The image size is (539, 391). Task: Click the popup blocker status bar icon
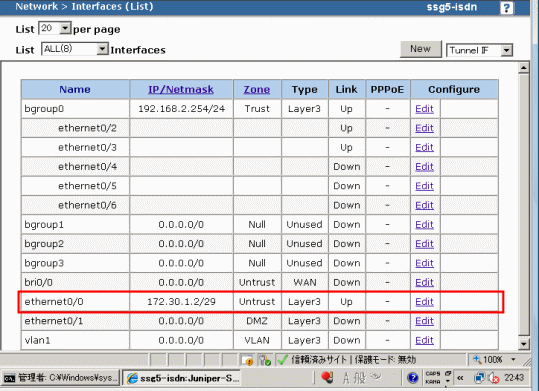tap(247, 360)
